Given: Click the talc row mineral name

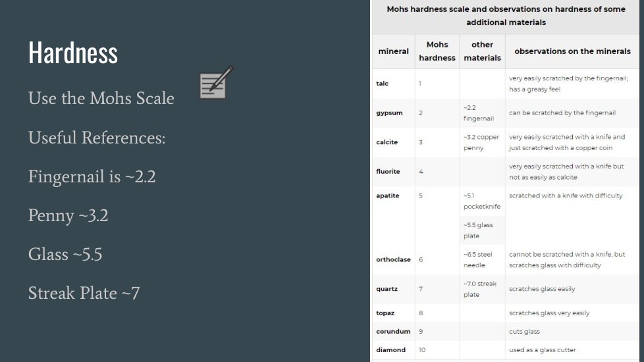Looking at the screenshot, I should coord(382,84).
